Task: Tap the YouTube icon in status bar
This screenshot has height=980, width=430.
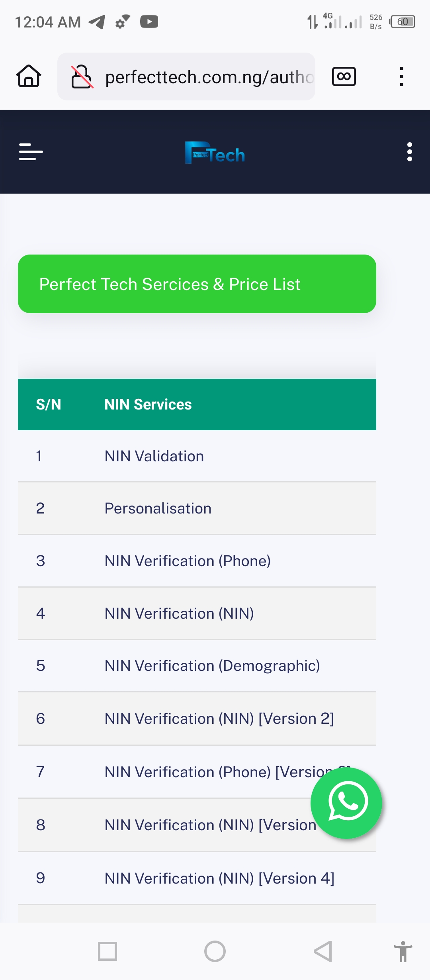Action: tap(149, 22)
